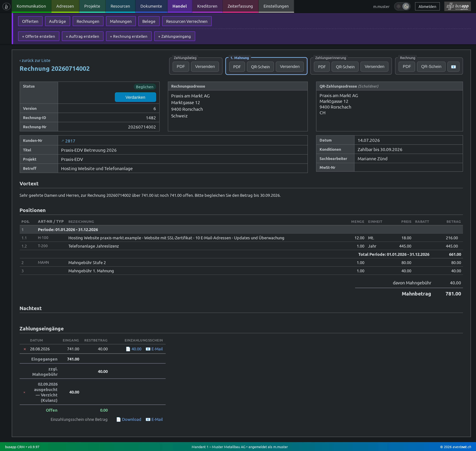Click + Zahlungseingang

pyautogui.click(x=175, y=36)
